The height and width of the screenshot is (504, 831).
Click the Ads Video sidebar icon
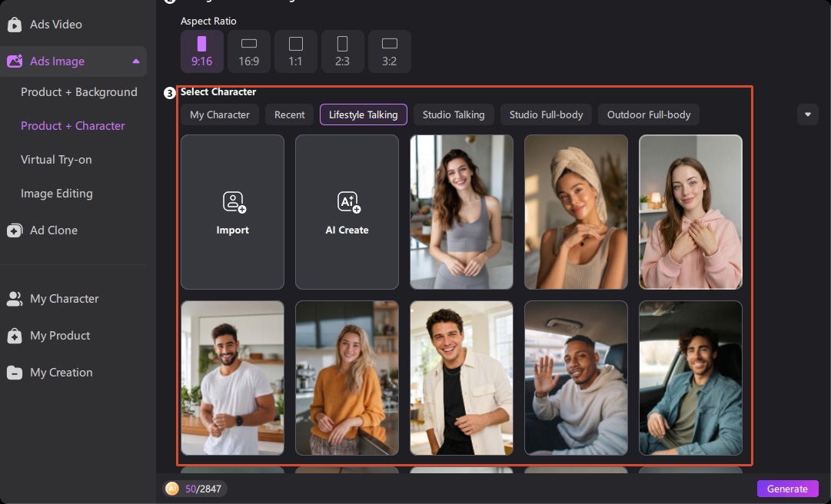click(x=15, y=25)
